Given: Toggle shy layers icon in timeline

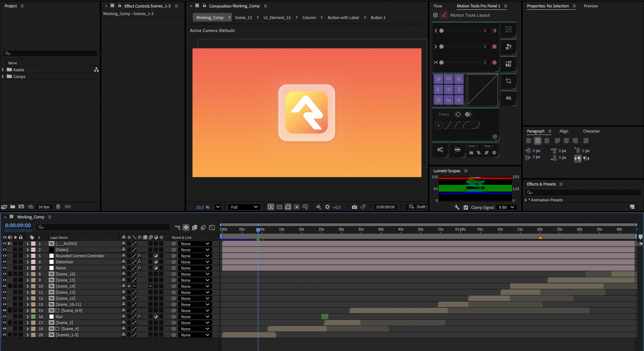Looking at the screenshot, I should point(186,227).
